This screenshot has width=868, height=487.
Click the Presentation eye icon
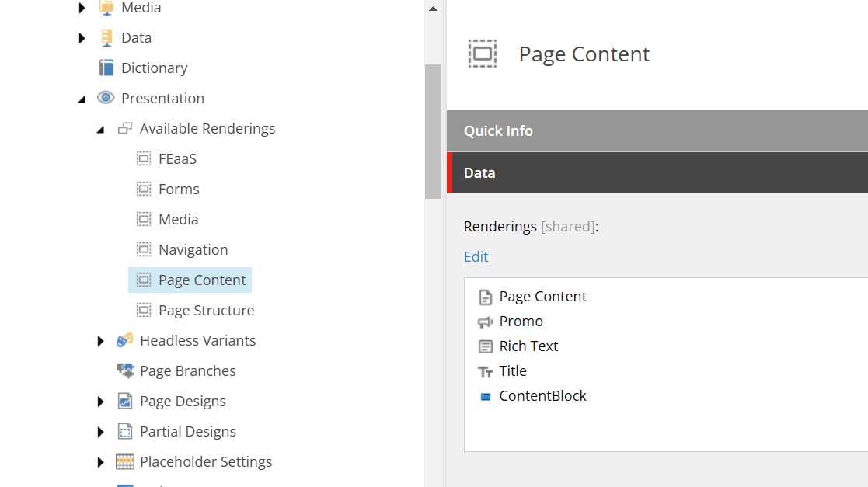click(106, 99)
